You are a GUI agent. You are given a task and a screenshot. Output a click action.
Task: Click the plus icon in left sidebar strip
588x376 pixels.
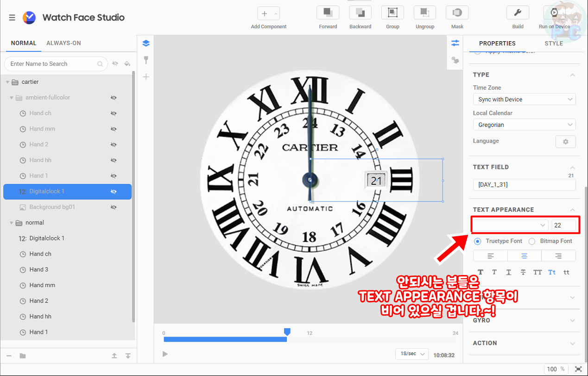coord(146,77)
